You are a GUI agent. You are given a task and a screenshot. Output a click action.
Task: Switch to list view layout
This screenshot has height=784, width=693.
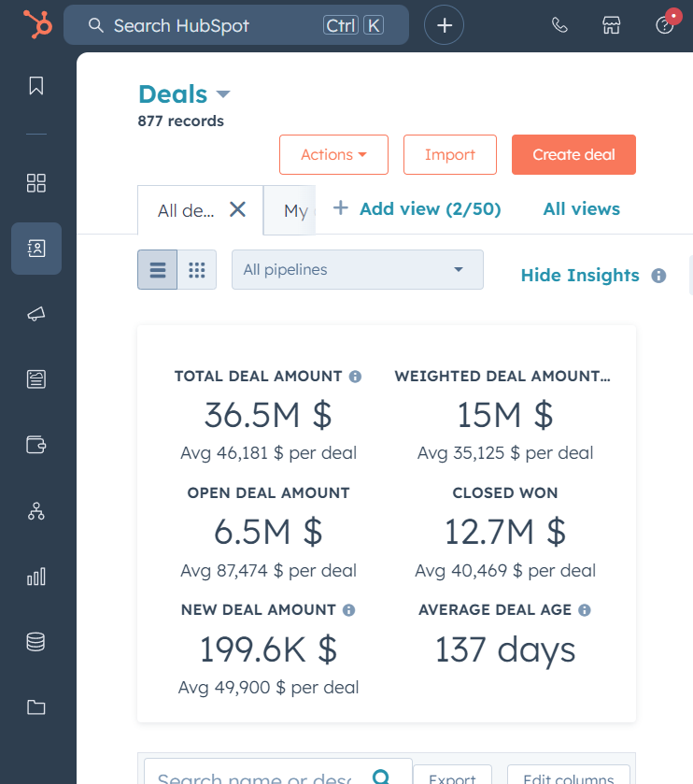click(158, 270)
